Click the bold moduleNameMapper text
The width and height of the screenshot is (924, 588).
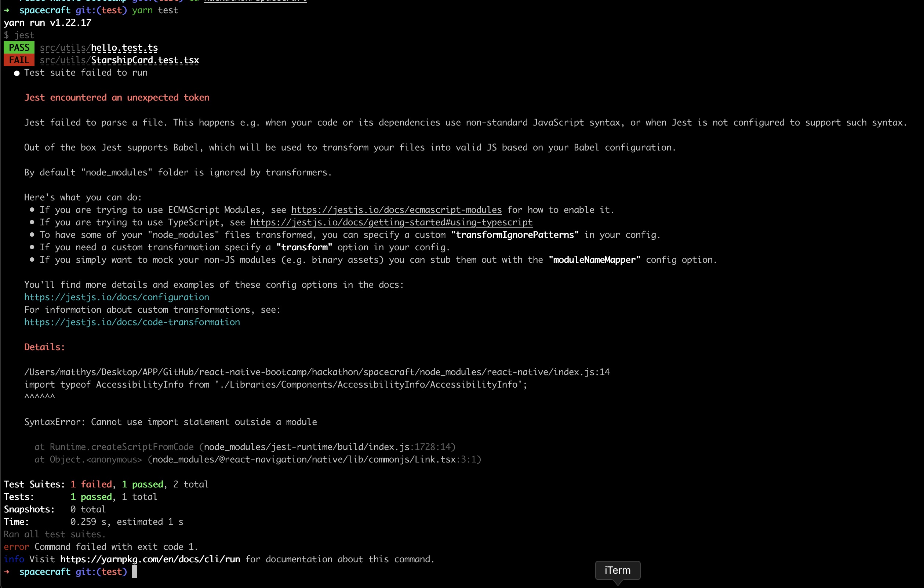pyautogui.click(x=594, y=260)
